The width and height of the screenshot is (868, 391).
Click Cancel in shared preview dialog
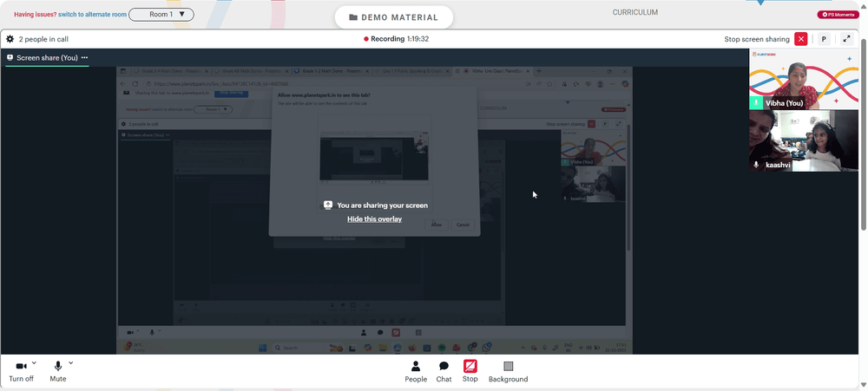[x=463, y=225]
